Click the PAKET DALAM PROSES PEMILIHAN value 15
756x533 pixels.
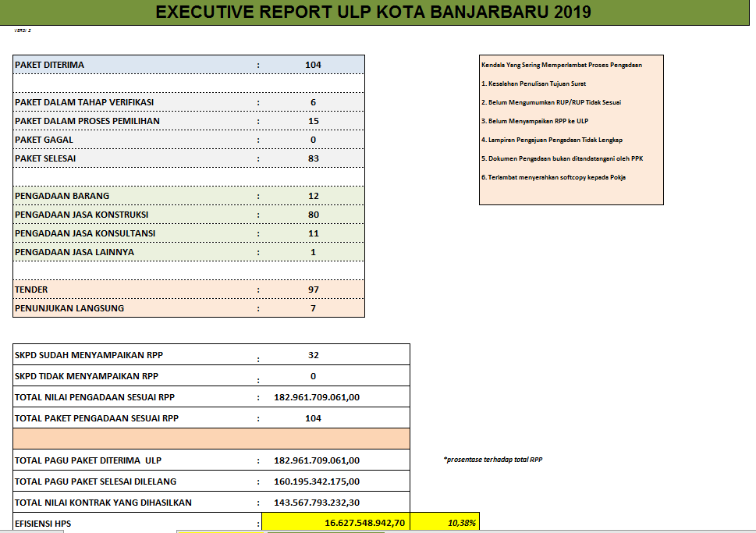(x=313, y=121)
